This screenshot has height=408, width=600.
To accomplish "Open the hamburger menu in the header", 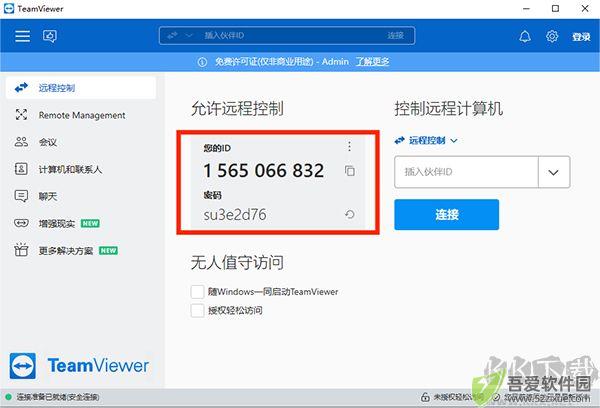I will [23, 36].
